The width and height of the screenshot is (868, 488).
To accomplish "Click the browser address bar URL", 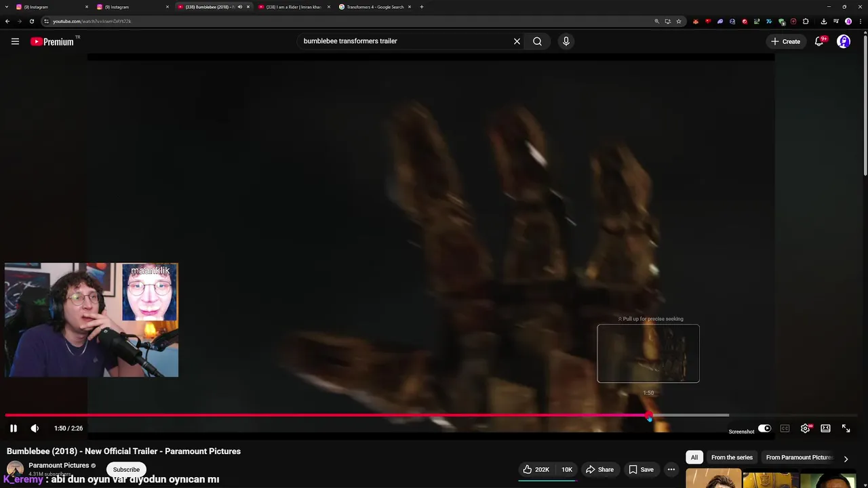I will (92, 21).
